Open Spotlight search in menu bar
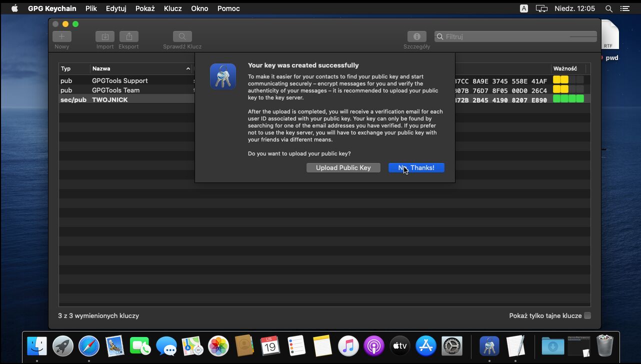This screenshot has height=364, width=641. [x=608, y=8]
